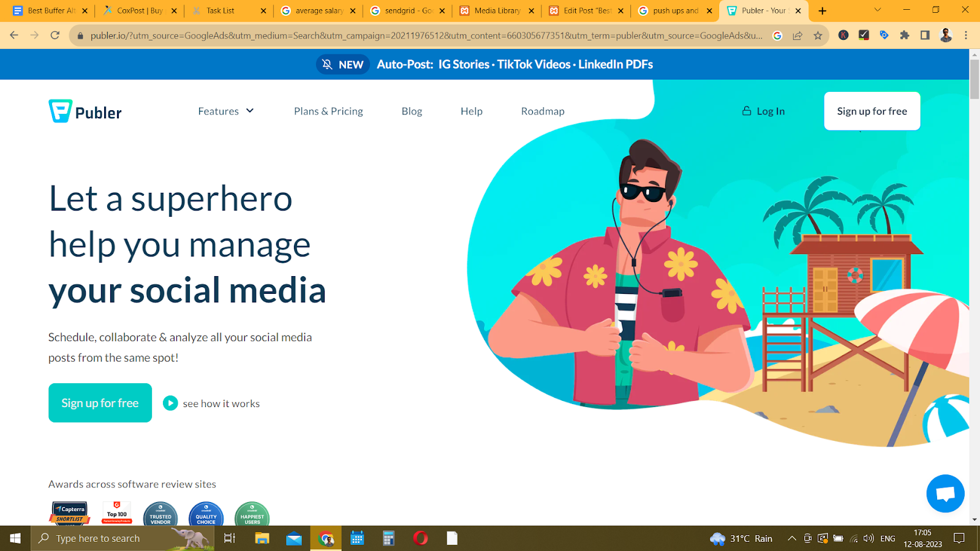Open the tab search dropdown arrow
This screenshot has width=980, height=551.
click(x=877, y=10)
